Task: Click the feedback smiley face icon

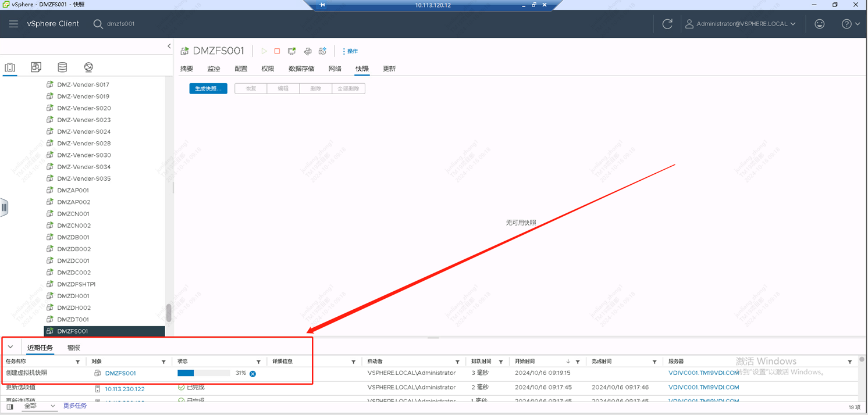Action: pos(819,24)
